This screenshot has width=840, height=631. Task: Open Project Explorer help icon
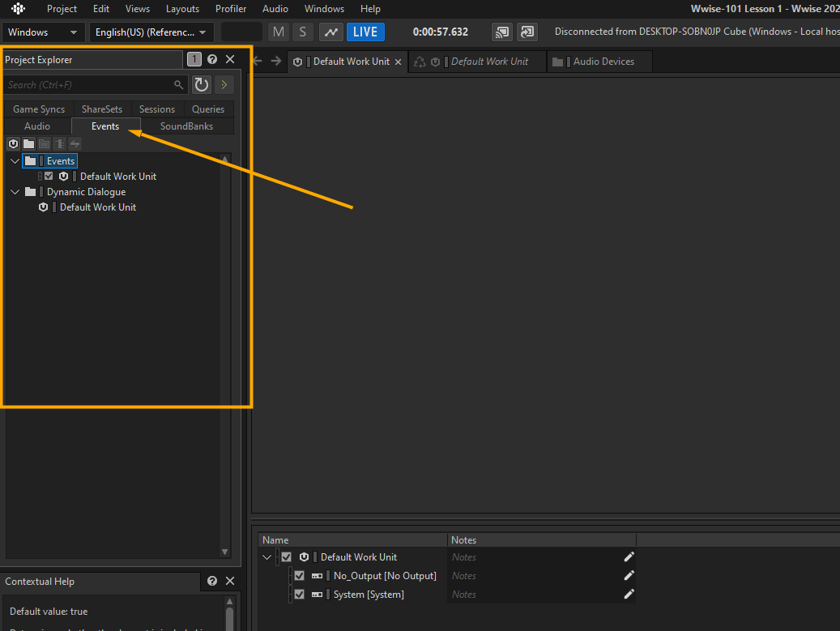(212, 59)
